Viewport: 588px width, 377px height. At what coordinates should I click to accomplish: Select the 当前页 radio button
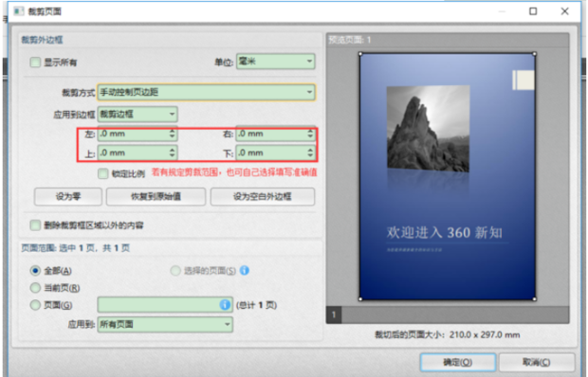click(35, 288)
